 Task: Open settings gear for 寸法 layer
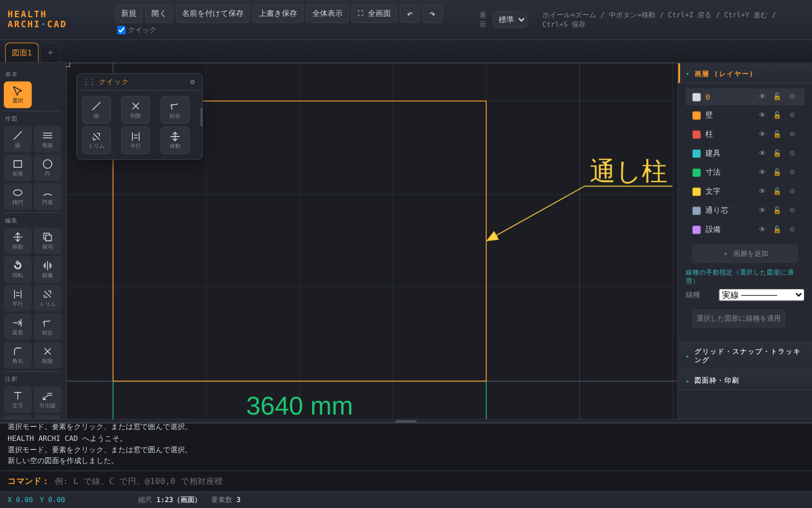pyautogui.click(x=792, y=172)
